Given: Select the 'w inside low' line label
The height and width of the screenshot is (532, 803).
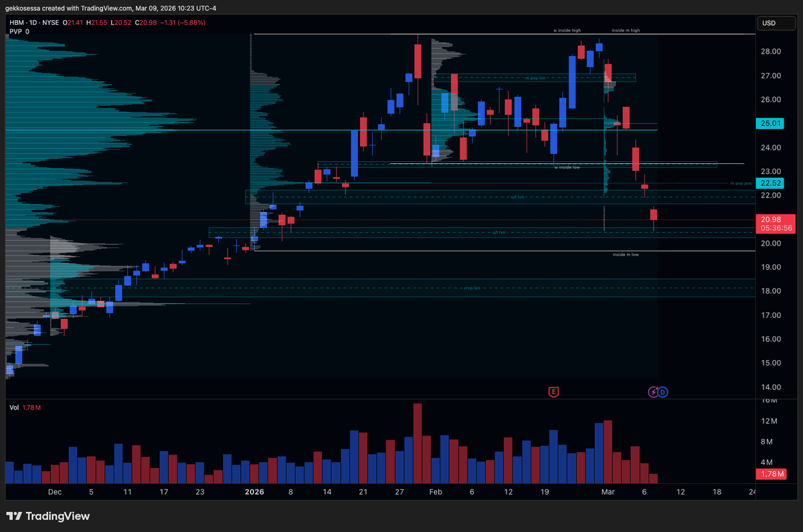Looking at the screenshot, I should pyautogui.click(x=567, y=167).
